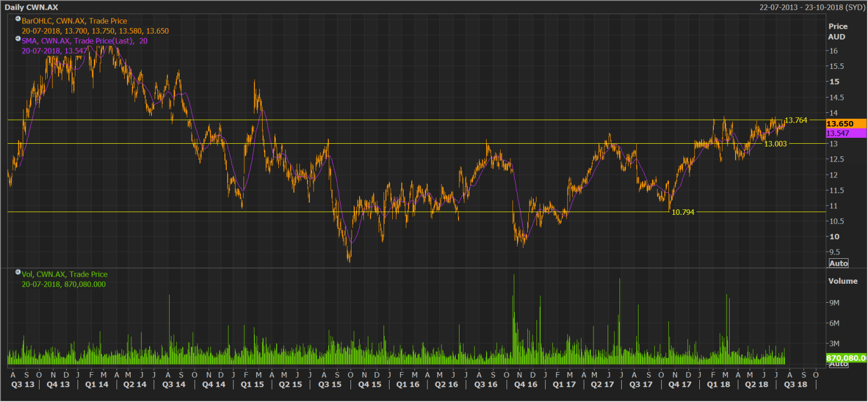The width and height of the screenshot is (868, 402).
Task: Click the Q3 18 quarter label
Action: coord(795,385)
